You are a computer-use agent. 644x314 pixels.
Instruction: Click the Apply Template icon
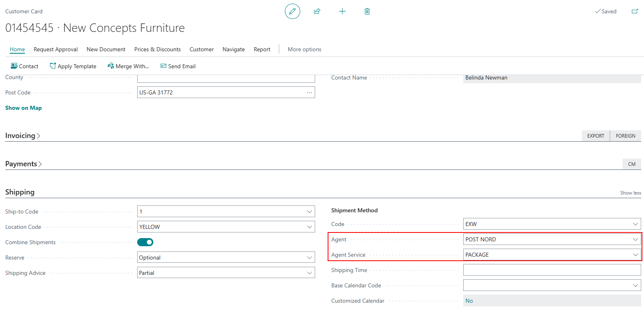pyautogui.click(x=53, y=66)
